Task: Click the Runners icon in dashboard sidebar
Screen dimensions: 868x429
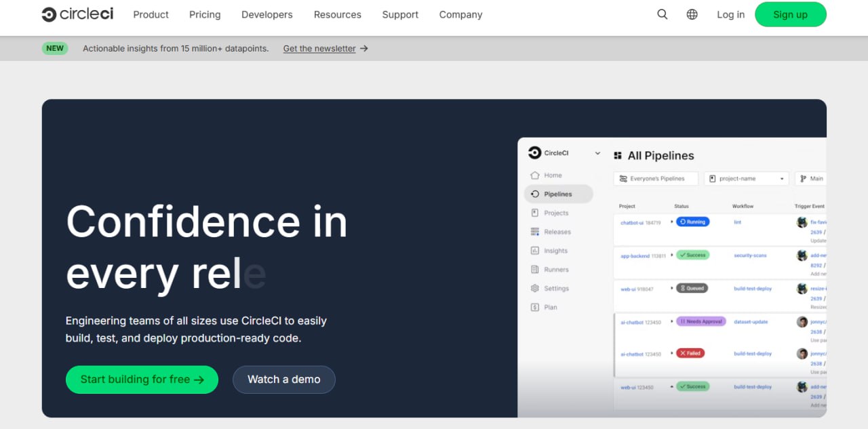Action: pyautogui.click(x=535, y=270)
